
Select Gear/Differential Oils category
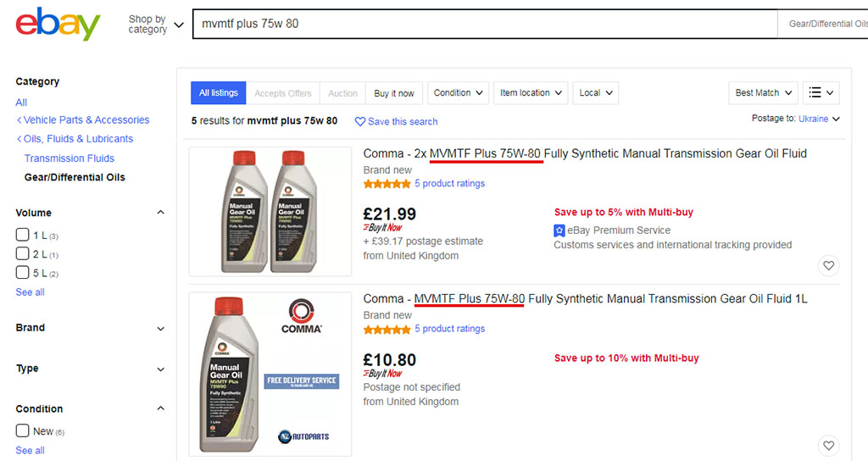75,177
